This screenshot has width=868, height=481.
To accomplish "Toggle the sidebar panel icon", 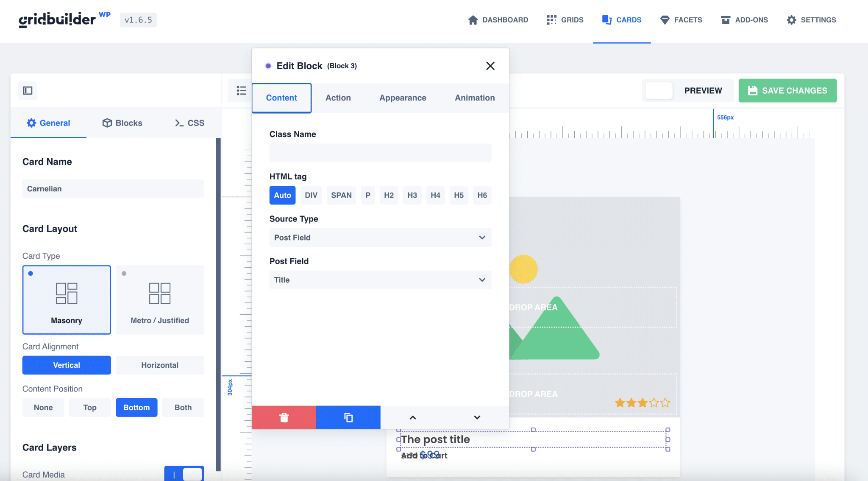I will pos(28,90).
